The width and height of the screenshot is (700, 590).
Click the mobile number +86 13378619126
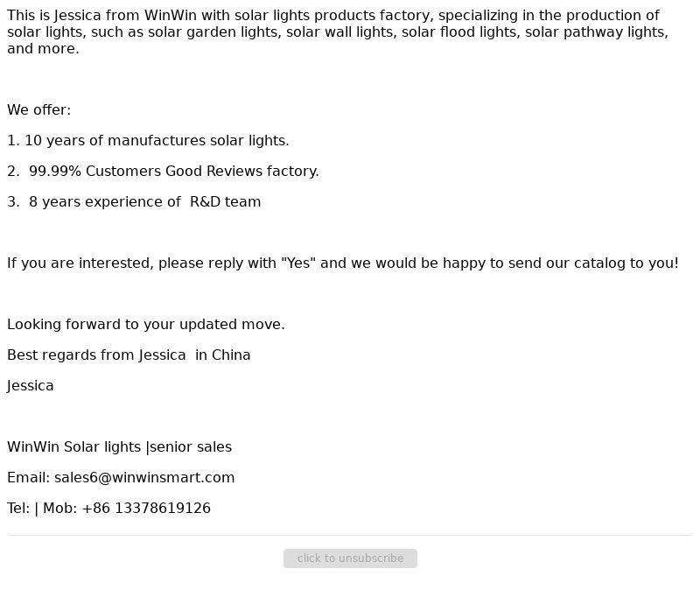coord(146,509)
